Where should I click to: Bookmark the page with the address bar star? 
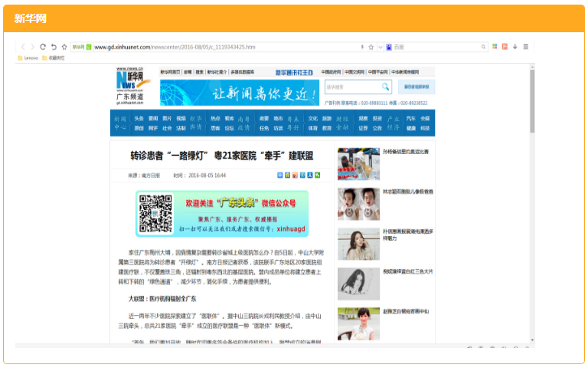(x=371, y=47)
